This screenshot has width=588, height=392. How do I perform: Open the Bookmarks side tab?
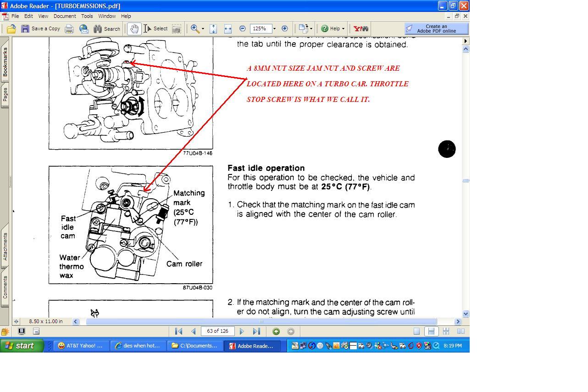coord(5,63)
